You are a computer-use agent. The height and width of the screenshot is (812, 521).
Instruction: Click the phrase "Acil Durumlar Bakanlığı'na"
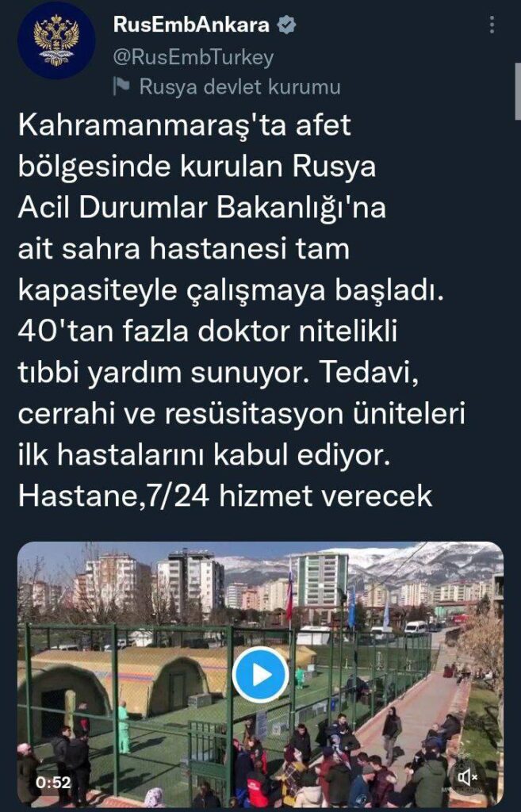click(202, 209)
